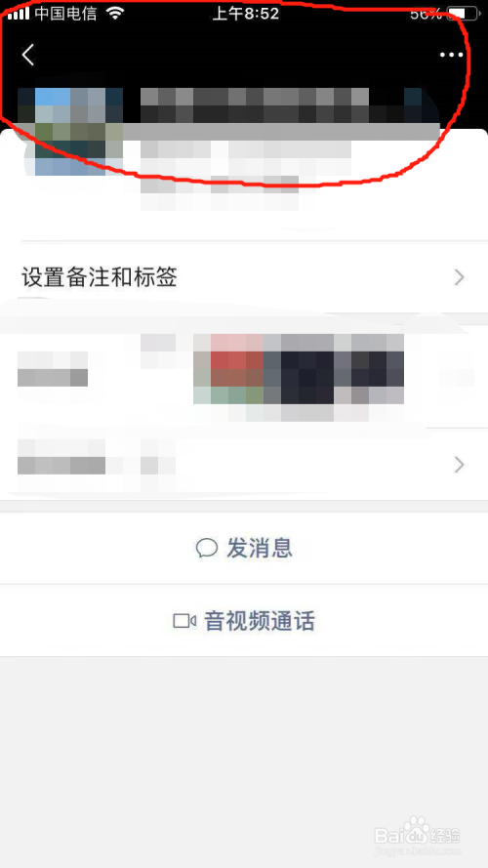Expand chevron on the blurred bottom row
This screenshot has width=488, height=868.
point(459,465)
